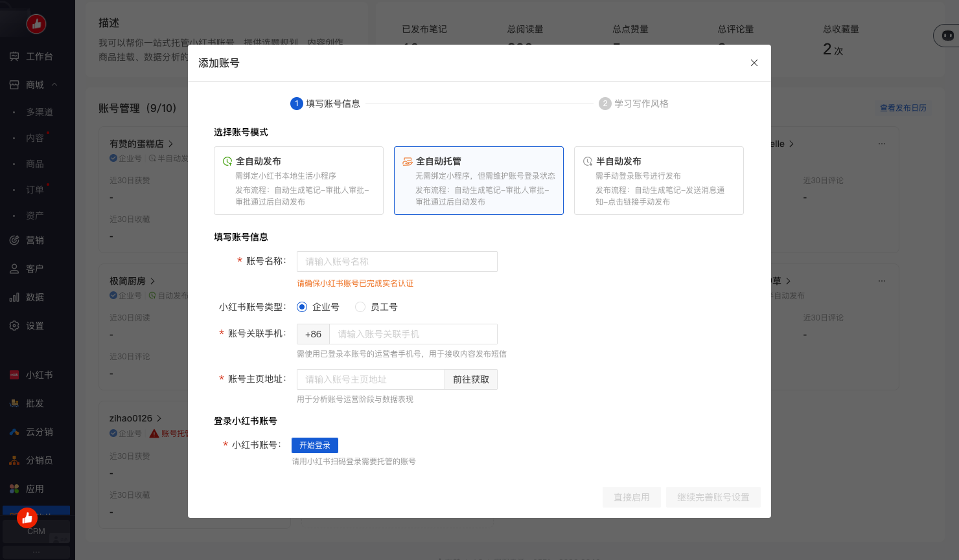Choose the 全自动发布 account mode card
The image size is (959, 560).
(298, 181)
